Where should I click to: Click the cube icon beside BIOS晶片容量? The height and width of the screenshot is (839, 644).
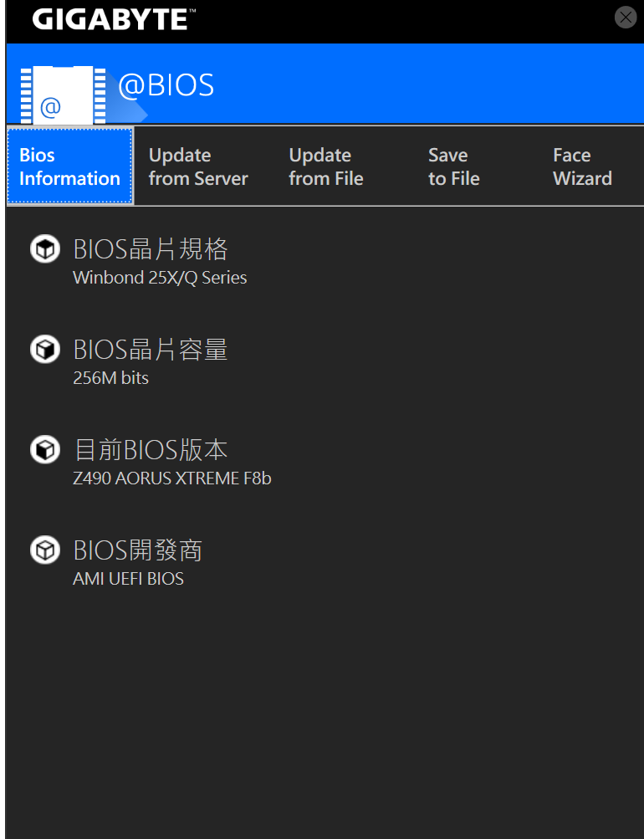click(45, 350)
